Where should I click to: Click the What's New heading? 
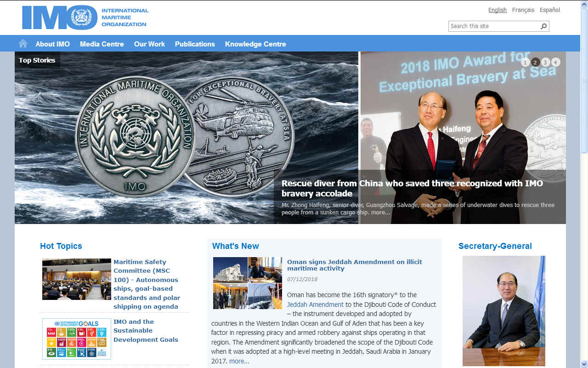[236, 246]
